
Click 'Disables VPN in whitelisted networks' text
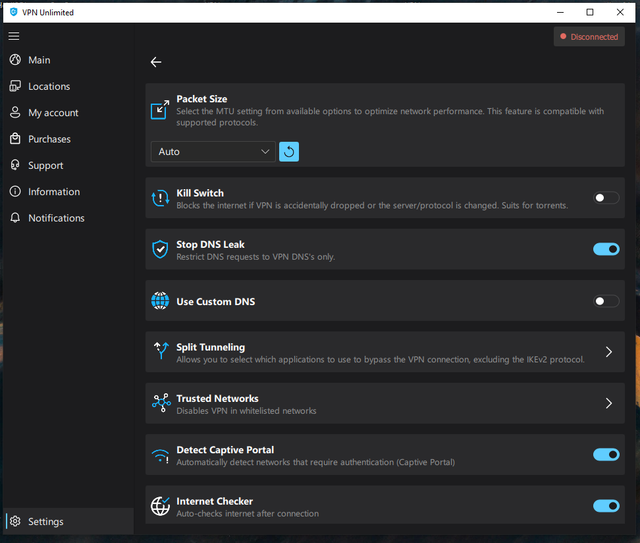click(x=246, y=411)
